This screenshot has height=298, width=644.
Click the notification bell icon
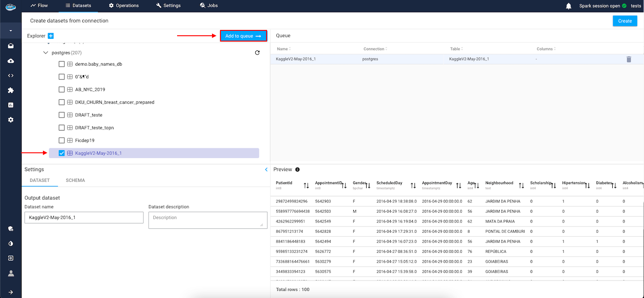(x=568, y=6)
